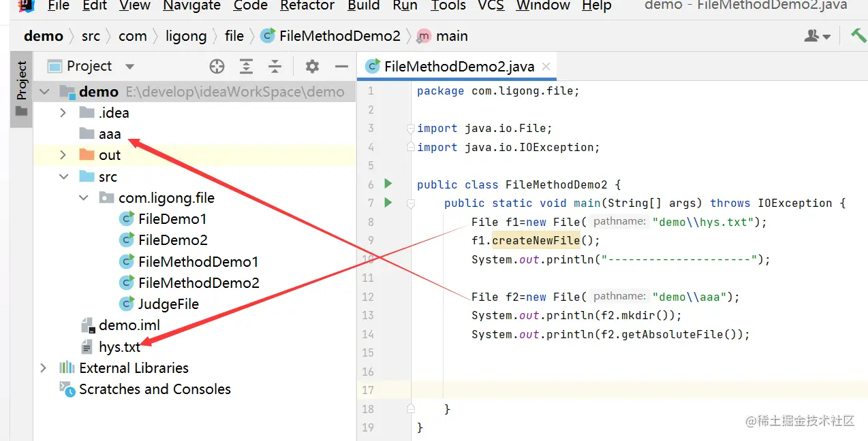Expand the out folder
This screenshot has height=441, width=868.
(63, 155)
